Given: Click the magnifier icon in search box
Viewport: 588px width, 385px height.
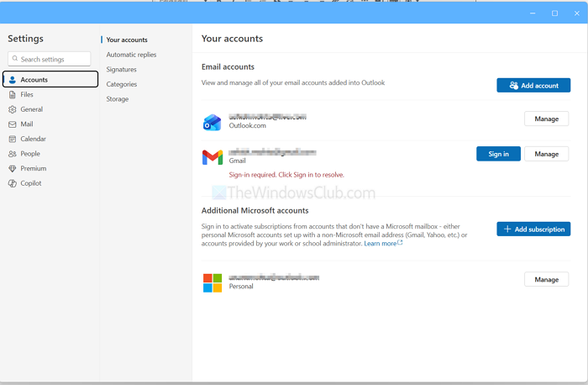Looking at the screenshot, I should pos(15,59).
